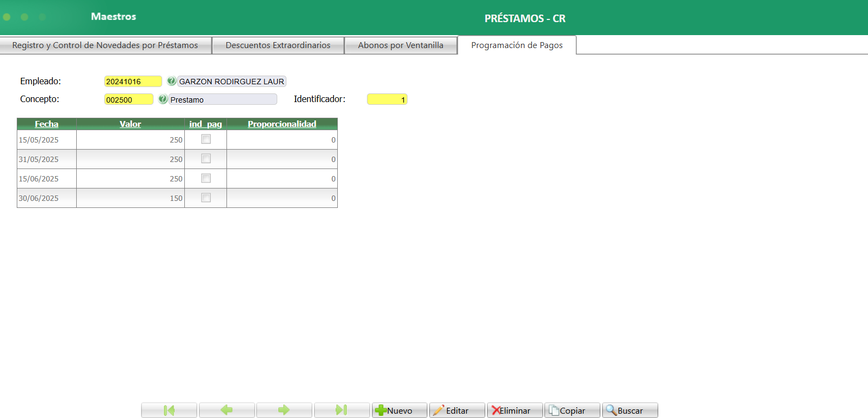Switch to Abonos por Ventanilla tab
This screenshot has width=868, height=418.
point(400,45)
